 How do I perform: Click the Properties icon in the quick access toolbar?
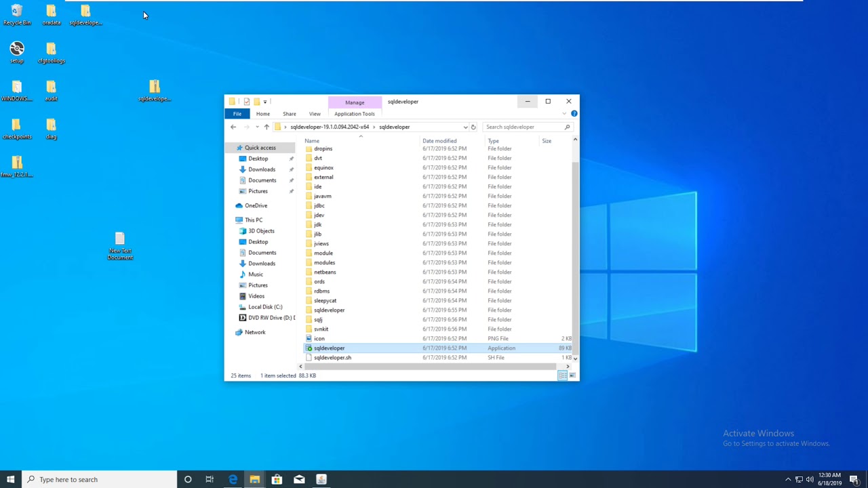247,102
